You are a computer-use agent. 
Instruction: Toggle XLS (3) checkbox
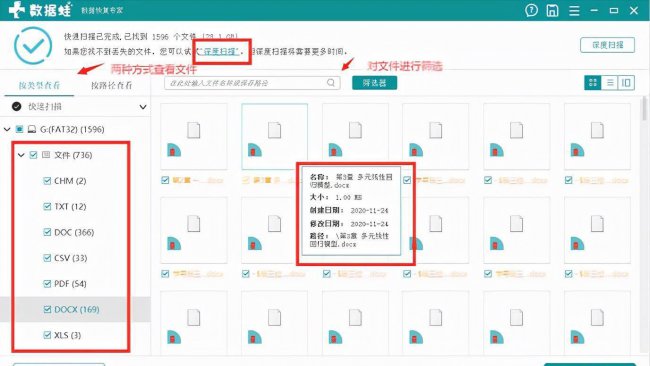coord(47,335)
